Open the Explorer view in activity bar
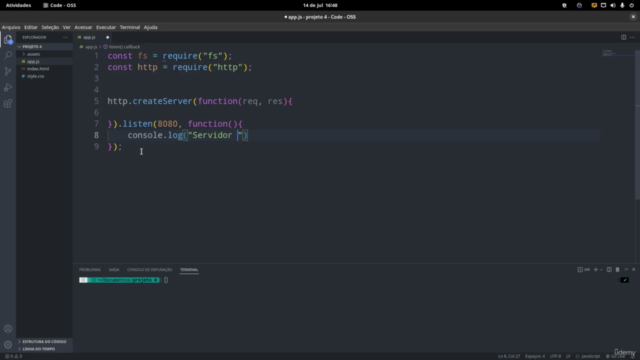 pos(8,39)
